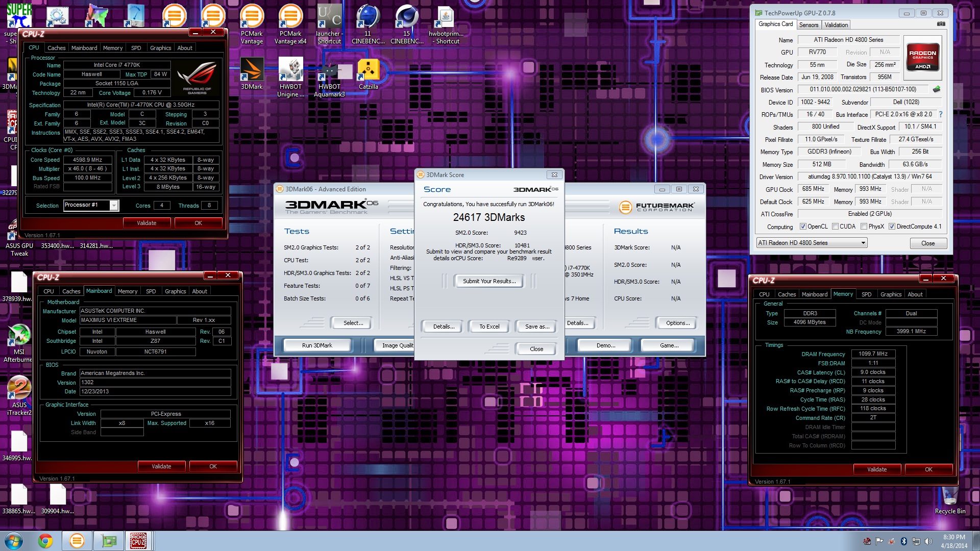Open Validation tab in GPU-Z

(x=836, y=24)
